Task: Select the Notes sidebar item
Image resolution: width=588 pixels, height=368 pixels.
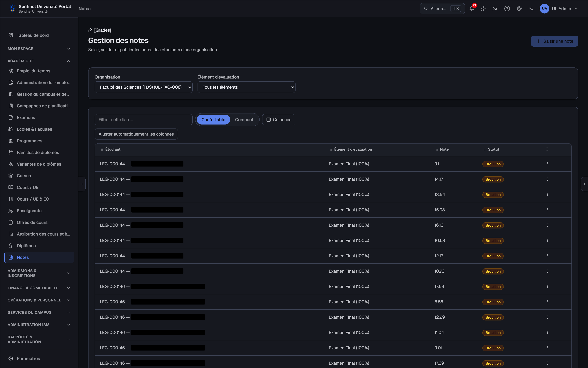Action: tap(39, 257)
